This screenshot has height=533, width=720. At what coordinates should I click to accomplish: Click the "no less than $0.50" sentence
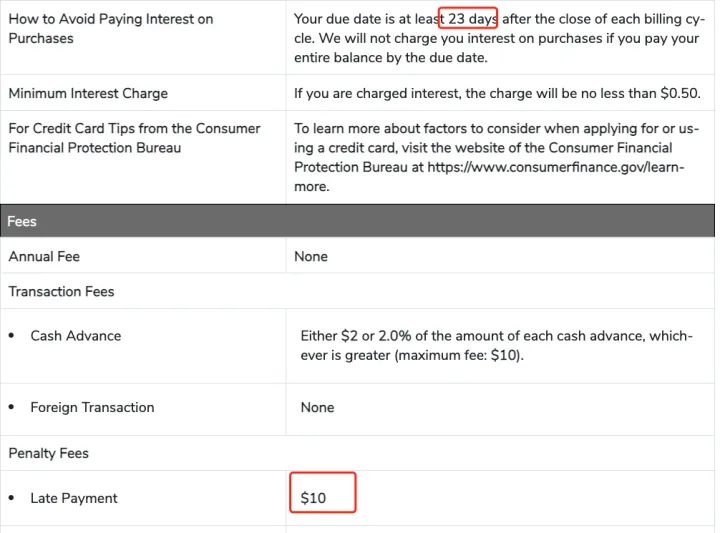click(497, 93)
